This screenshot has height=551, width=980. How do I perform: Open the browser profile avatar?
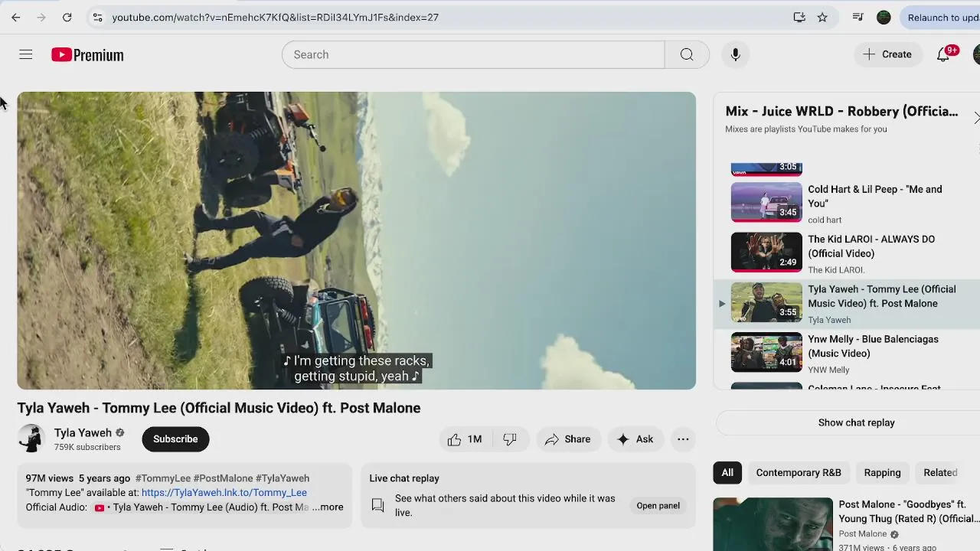point(884,17)
